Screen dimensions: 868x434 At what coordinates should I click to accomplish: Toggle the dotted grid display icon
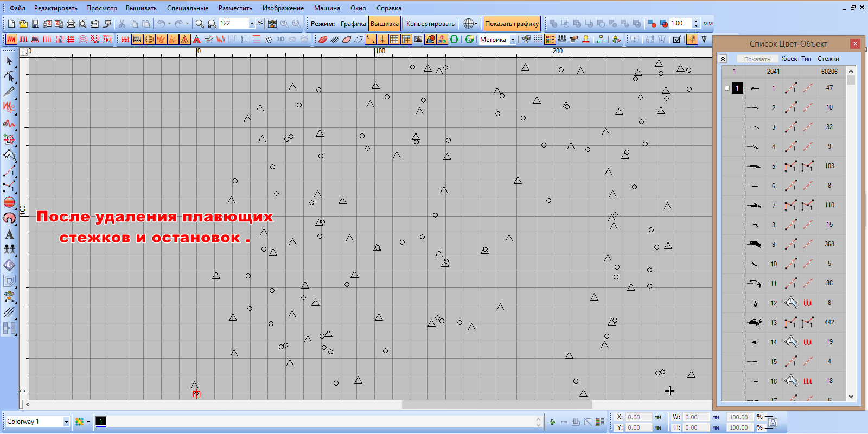click(538, 39)
